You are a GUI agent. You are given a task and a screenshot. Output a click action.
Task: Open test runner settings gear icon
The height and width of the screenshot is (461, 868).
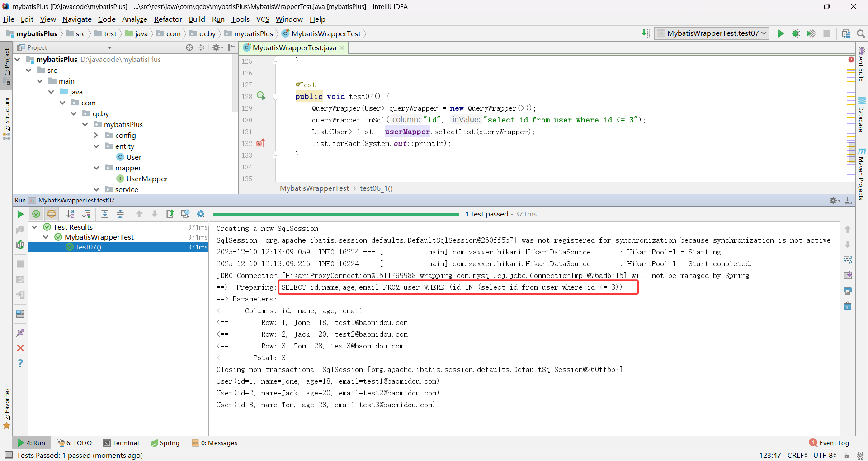point(201,214)
